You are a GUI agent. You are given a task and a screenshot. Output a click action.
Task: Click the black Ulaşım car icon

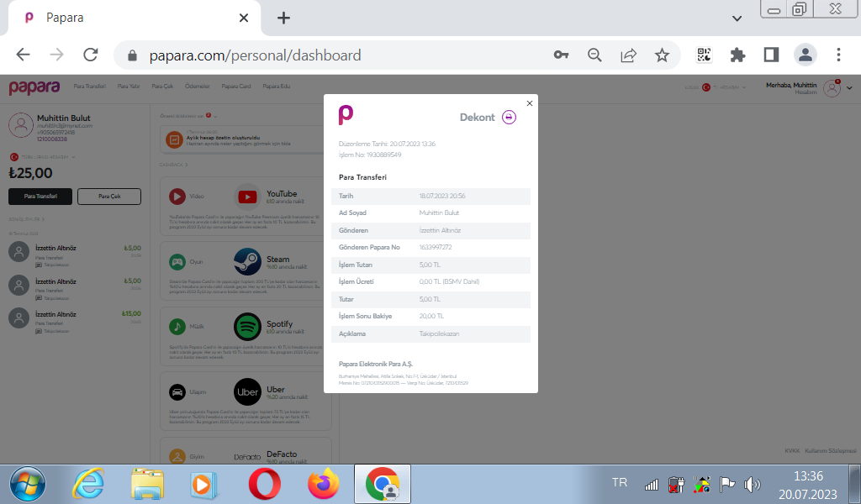(177, 391)
